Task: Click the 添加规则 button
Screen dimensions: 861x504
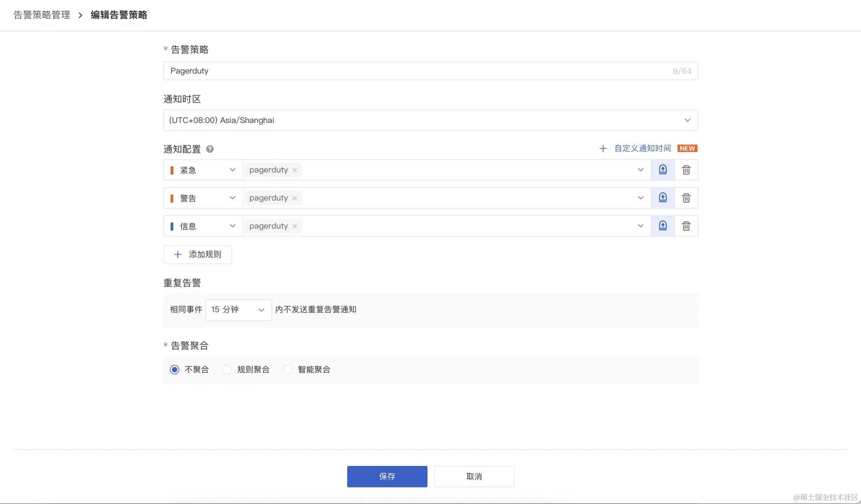Action: point(197,254)
